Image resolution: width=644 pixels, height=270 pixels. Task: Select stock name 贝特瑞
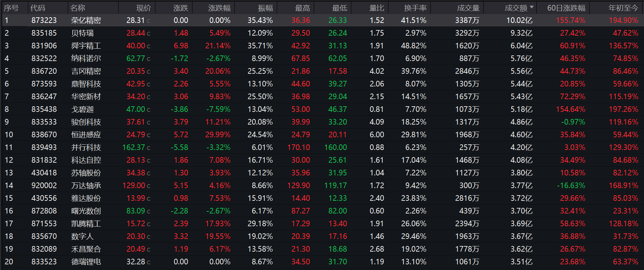tap(83, 33)
